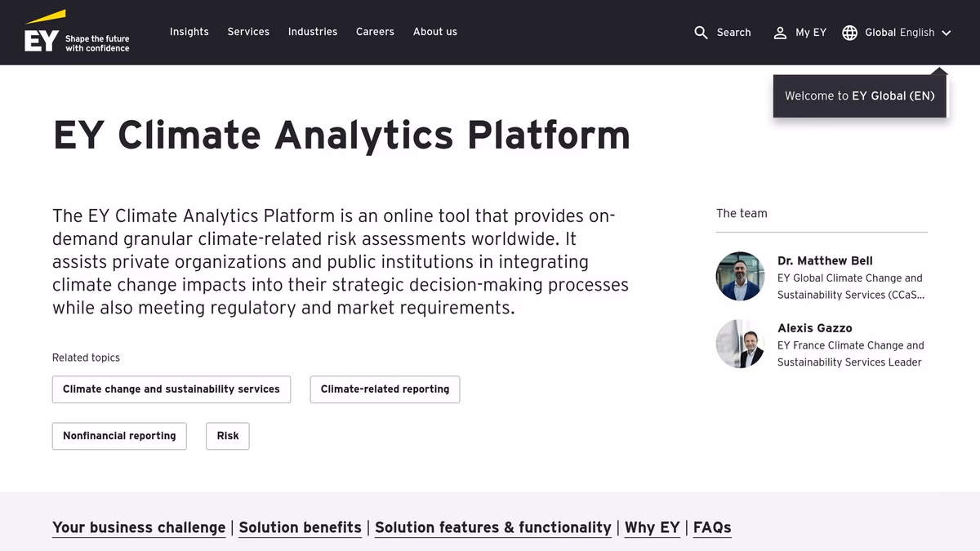This screenshot has height=551, width=980.
Task: Open the Services menu
Action: [248, 32]
